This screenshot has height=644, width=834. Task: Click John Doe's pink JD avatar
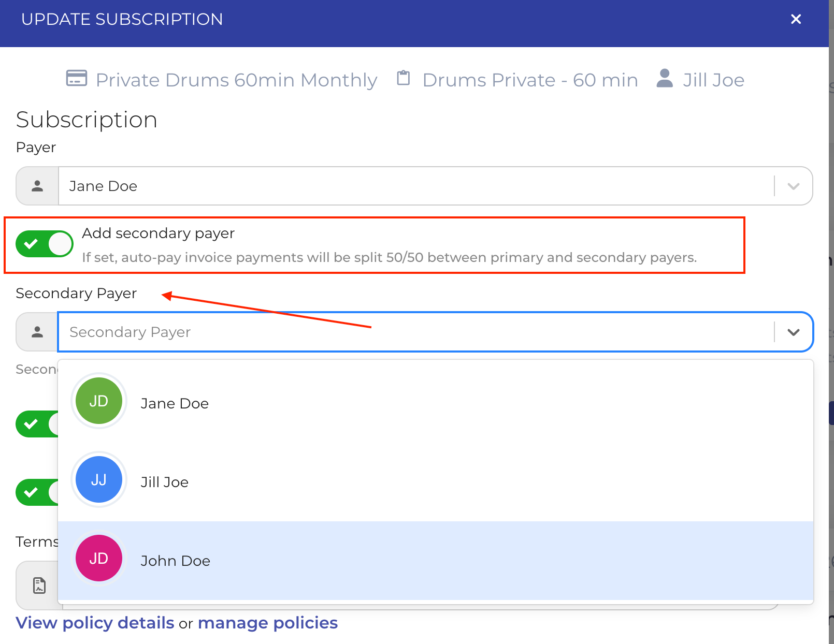click(x=99, y=558)
